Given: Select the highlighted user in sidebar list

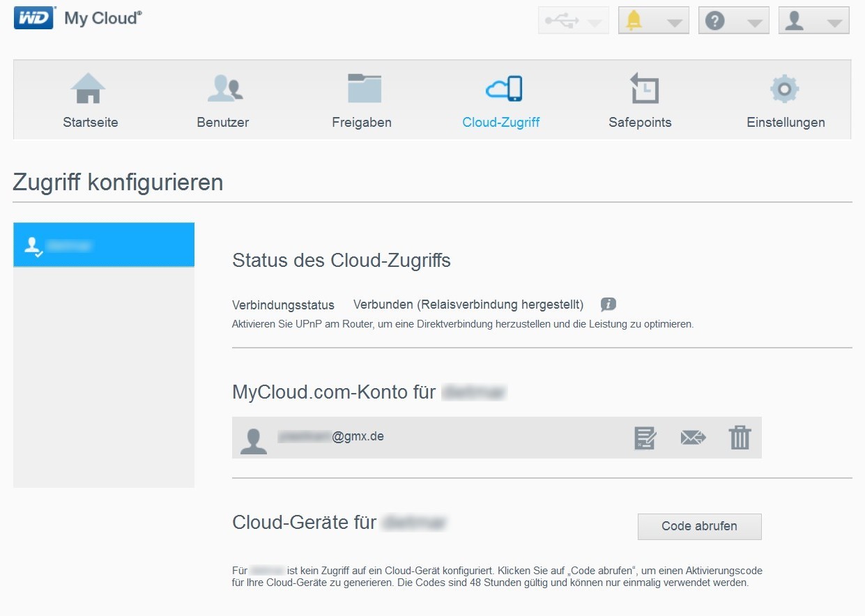Looking at the screenshot, I should point(104,245).
